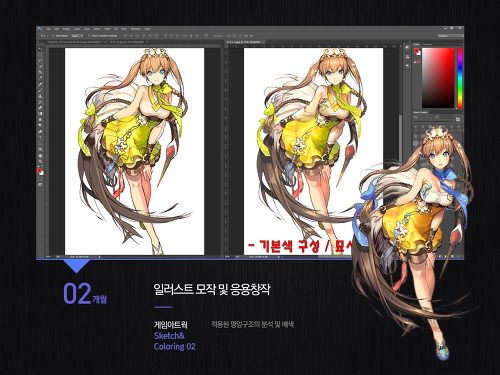The image size is (500, 375).
Task: Select the Move tool in the Photoshop toolbar
Action: pyautogui.click(x=40, y=49)
